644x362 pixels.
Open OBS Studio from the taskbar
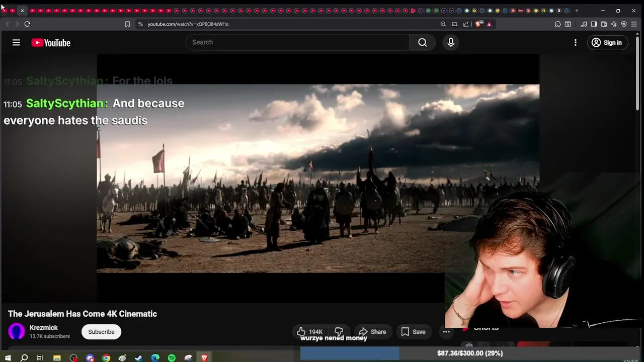[x=73, y=358]
